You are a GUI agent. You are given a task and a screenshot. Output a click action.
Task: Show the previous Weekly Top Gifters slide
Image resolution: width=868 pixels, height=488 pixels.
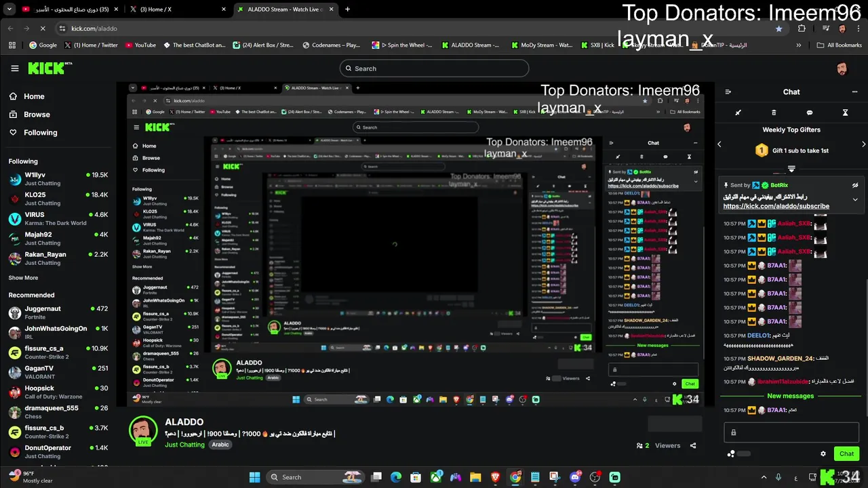[x=719, y=144]
